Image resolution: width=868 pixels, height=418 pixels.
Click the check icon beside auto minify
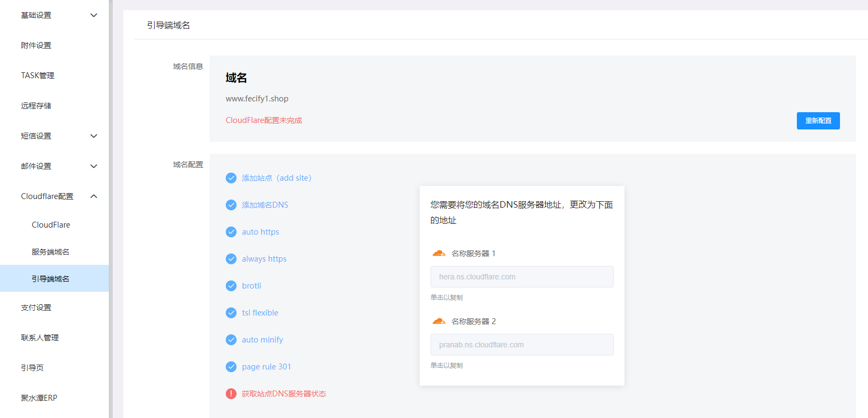231,340
